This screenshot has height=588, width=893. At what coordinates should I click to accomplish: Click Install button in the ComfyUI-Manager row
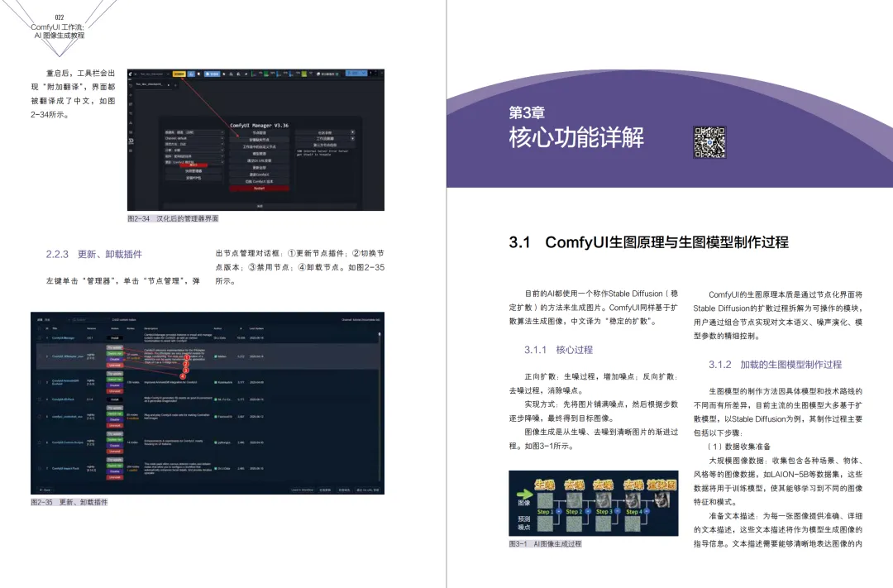pyautogui.click(x=114, y=338)
